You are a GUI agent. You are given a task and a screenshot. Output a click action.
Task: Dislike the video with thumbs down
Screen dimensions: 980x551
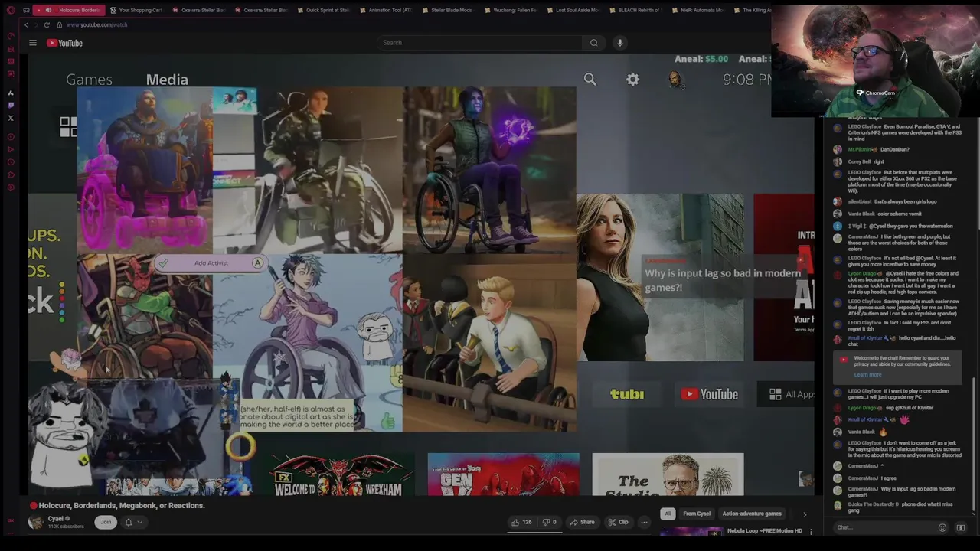(550, 522)
